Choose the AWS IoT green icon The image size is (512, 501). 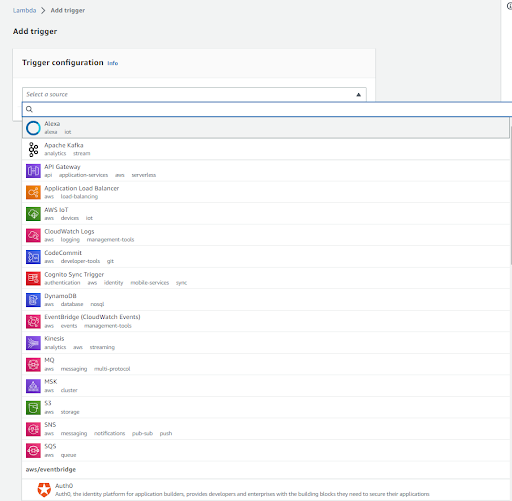(x=33, y=214)
